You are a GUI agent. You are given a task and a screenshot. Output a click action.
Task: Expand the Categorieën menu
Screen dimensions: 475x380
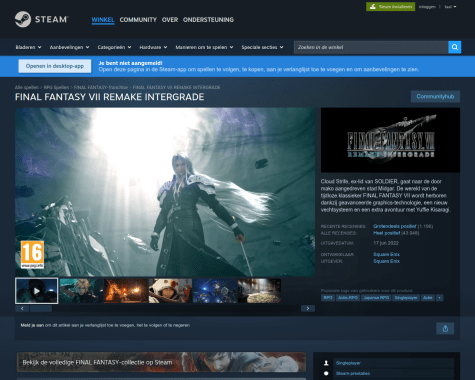(114, 47)
